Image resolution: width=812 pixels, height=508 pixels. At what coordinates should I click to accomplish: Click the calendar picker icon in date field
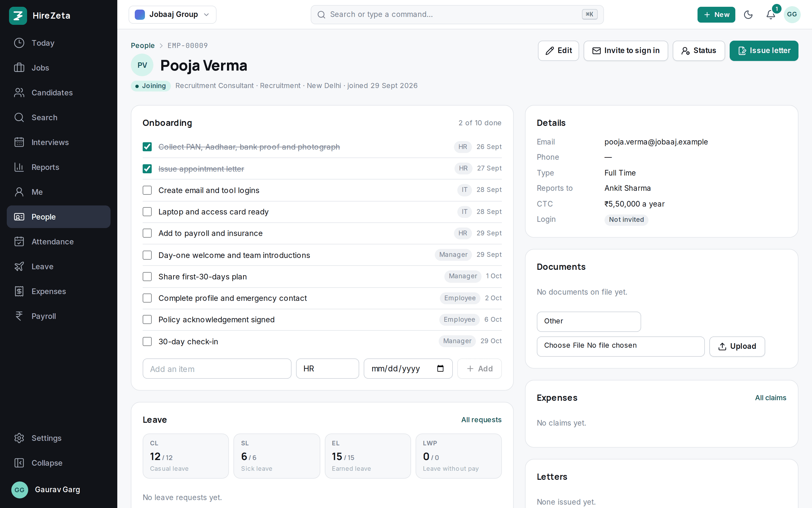pyautogui.click(x=440, y=369)
